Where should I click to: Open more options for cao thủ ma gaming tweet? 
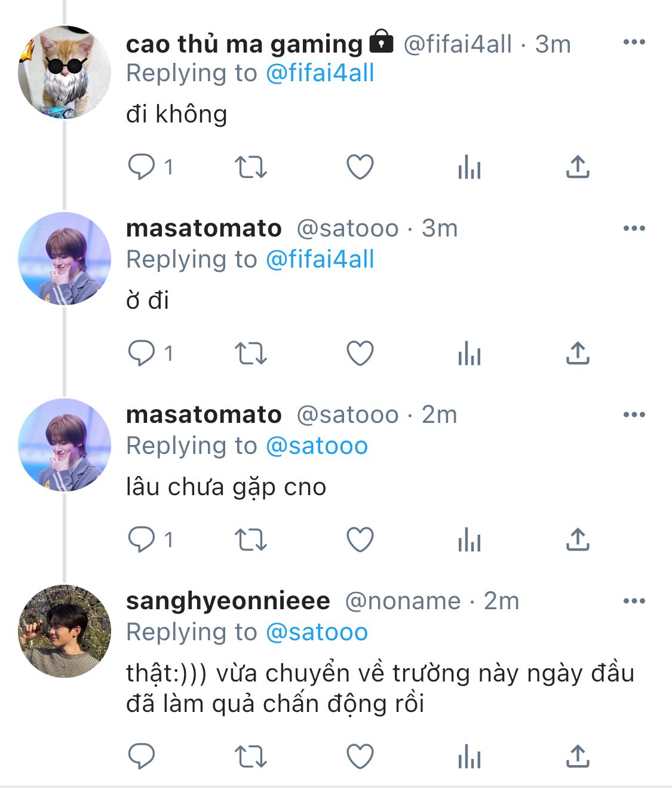point(634,42)
